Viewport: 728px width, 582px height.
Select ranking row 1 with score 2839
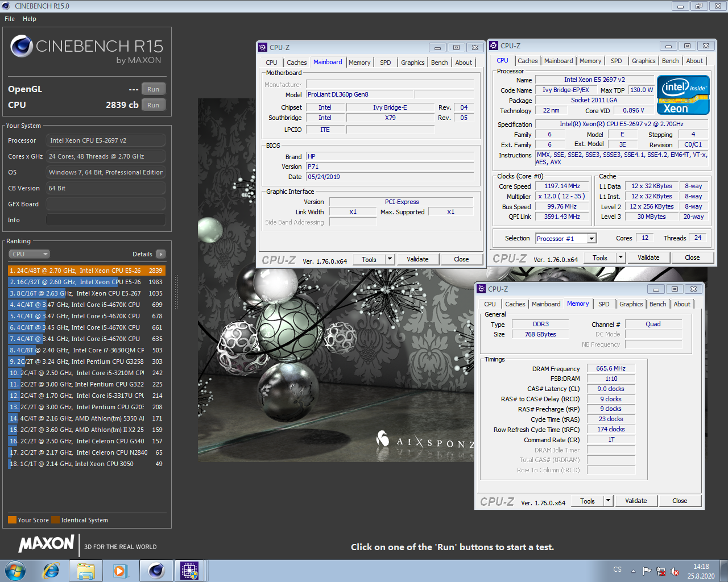click(86, 271)
